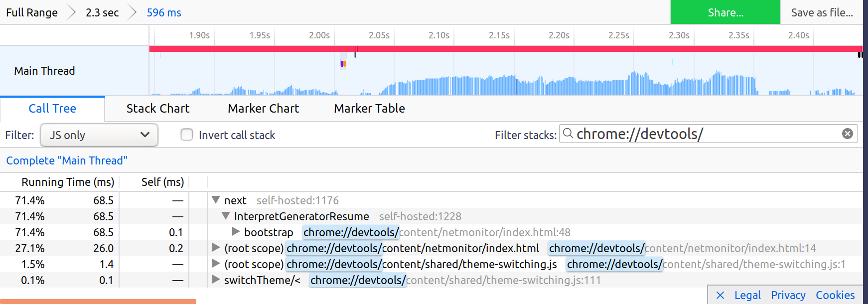This screenshot has height=304, width=868.
Task: Clear the filter stacks search field
Action: click(x=847, y=134)
